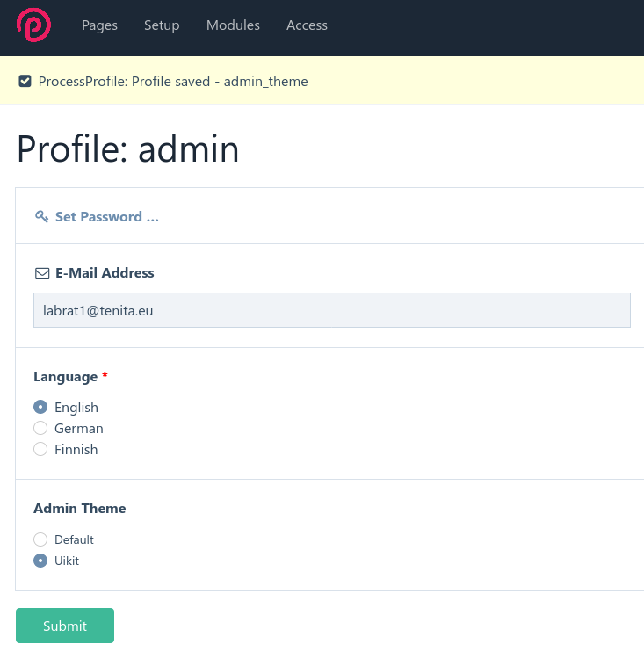Click the envelope icon beside E-Mail Address
The image size is (644, 666).
pos(42,273)
